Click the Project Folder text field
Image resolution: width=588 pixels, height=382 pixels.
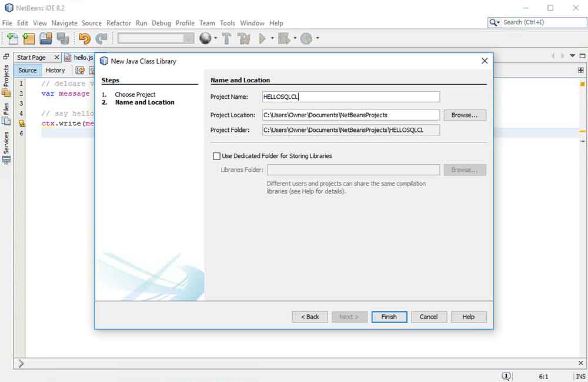coord(351,130)
